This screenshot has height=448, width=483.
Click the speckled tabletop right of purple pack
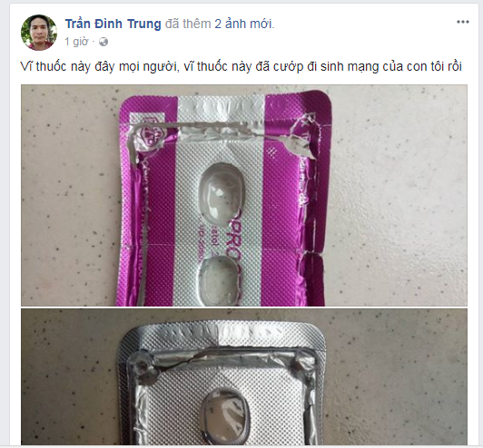point(398,197)
